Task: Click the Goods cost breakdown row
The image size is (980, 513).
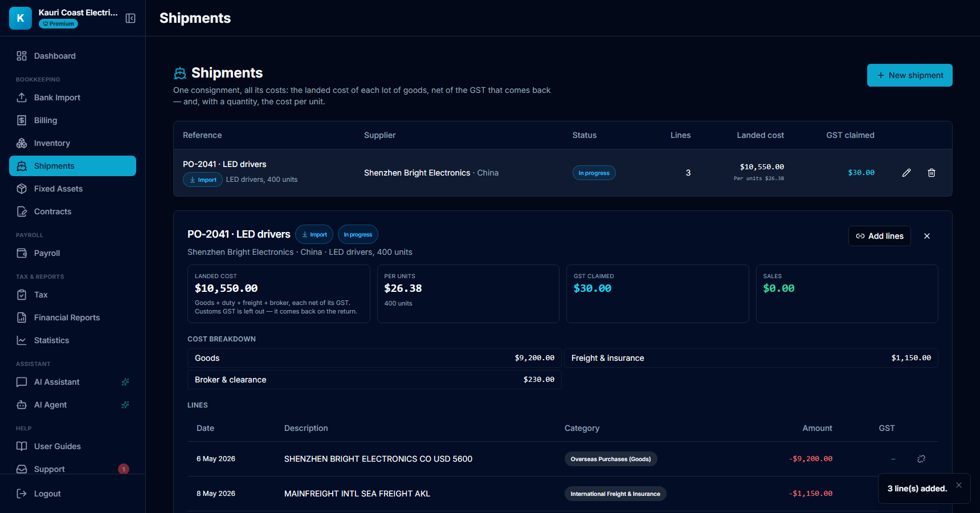Action: 374,358
